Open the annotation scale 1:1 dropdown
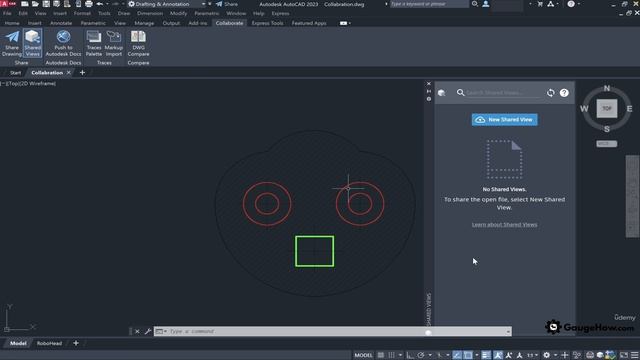 tap(532, 355)
